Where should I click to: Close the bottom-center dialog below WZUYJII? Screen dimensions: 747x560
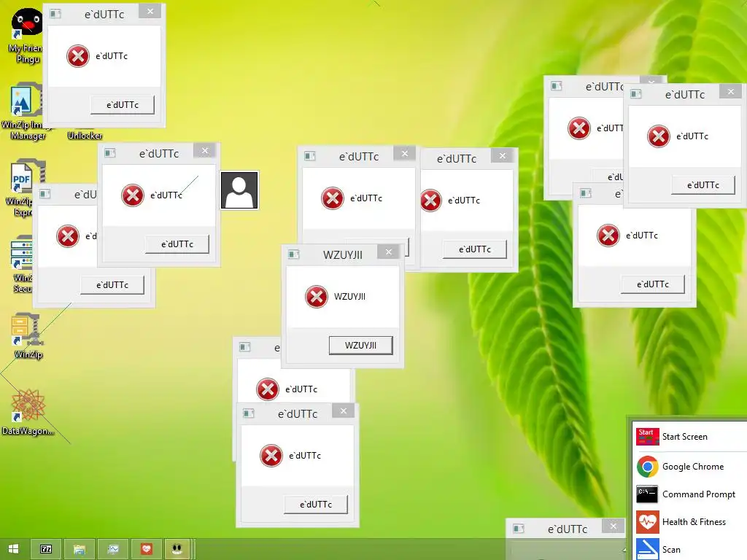point(344,411)
